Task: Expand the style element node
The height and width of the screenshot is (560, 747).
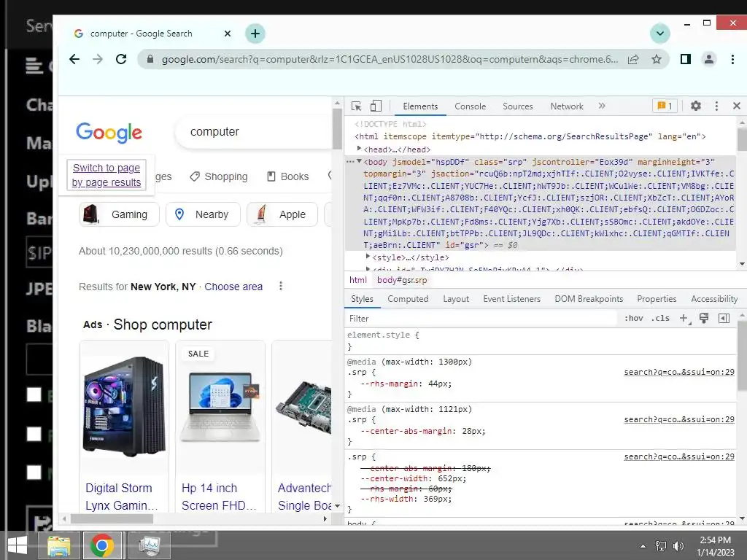Action: click(x=368, y=257)
